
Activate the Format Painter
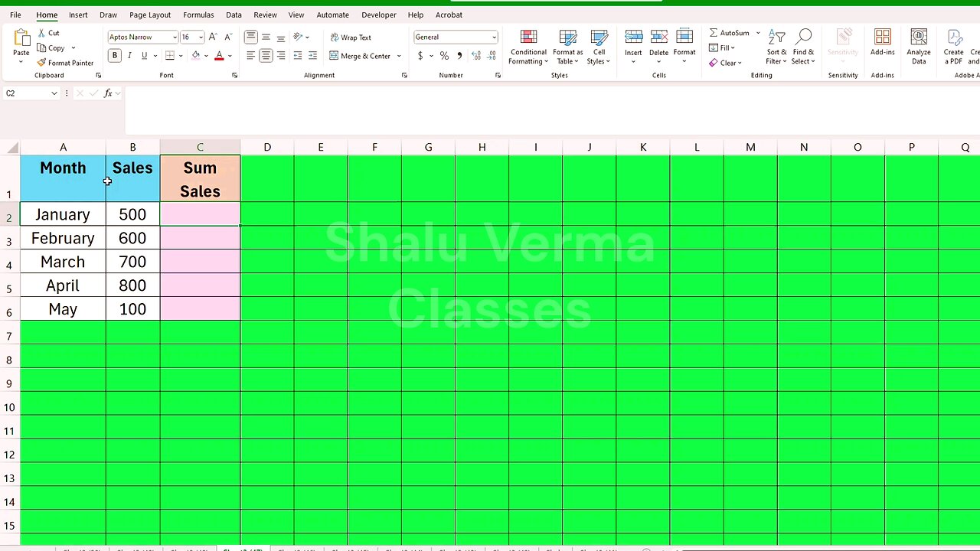click(65, 63)
